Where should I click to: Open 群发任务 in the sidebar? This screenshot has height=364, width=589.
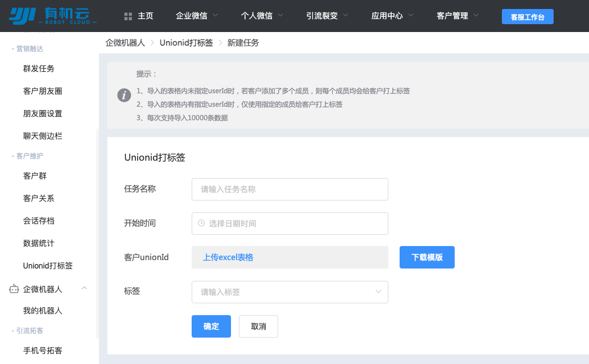tap(38, 69)
